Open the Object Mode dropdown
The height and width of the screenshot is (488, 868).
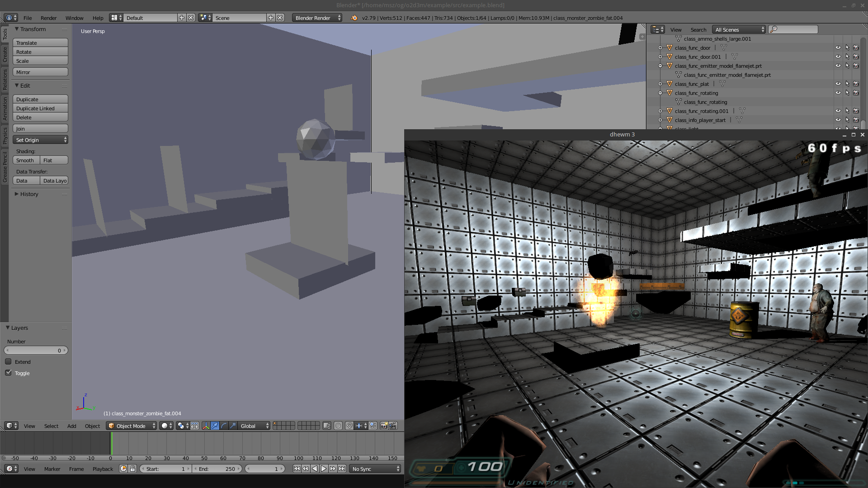(131, 426)
